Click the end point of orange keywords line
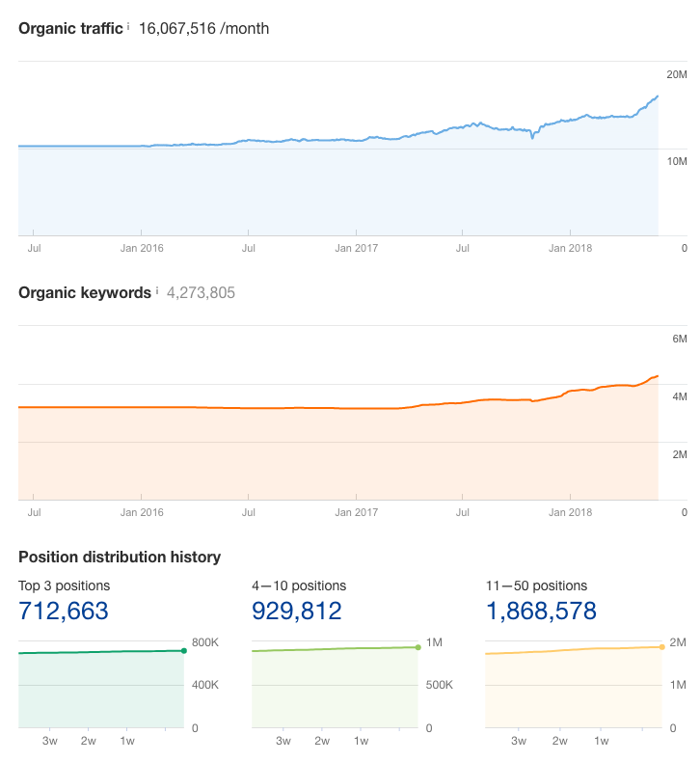700x762 pixels. point(658,376)
